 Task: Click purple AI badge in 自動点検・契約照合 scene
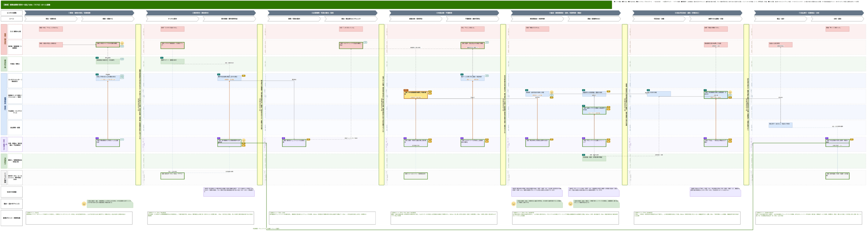[405, 138]
